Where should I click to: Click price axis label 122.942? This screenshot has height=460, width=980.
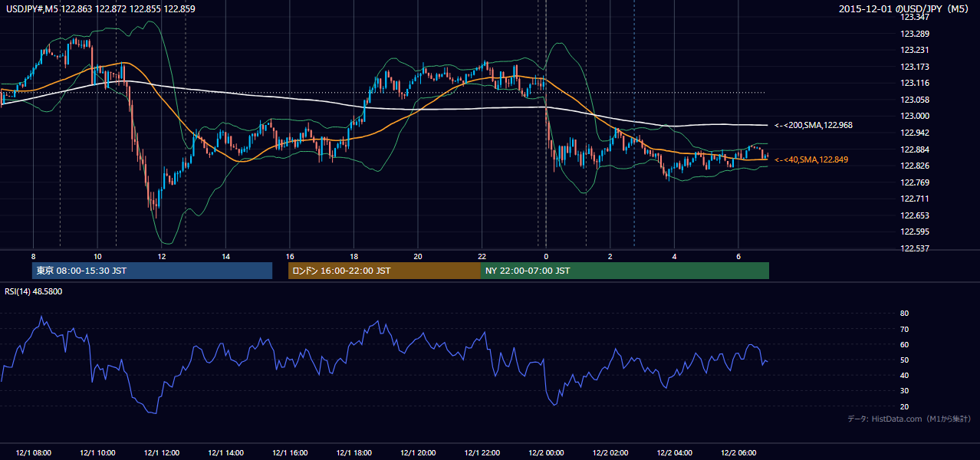click(x=914, y=133)
